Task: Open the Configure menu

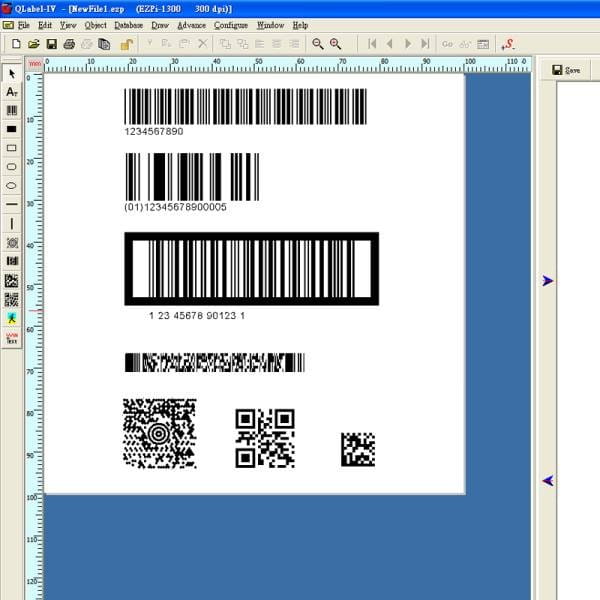Action: click(231, 25)
